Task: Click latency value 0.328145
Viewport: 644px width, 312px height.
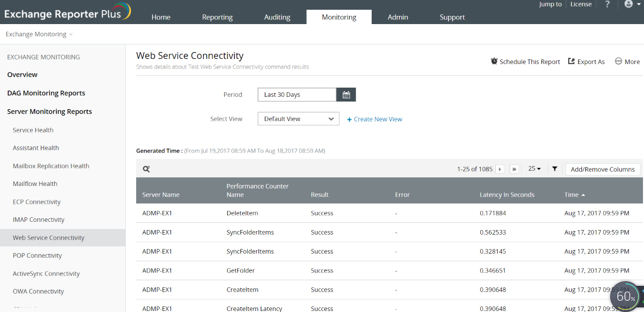Action: point(493,252)
